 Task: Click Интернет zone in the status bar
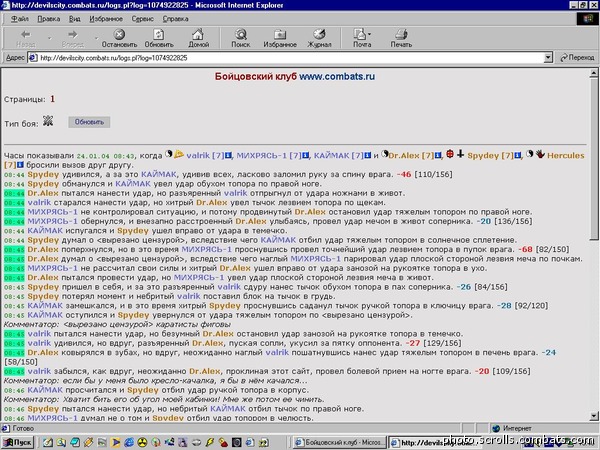tap(517, 428)
